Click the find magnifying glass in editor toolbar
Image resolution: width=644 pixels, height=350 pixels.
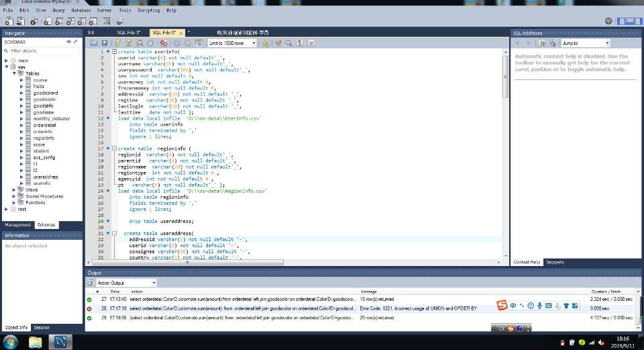click(289, 43)
